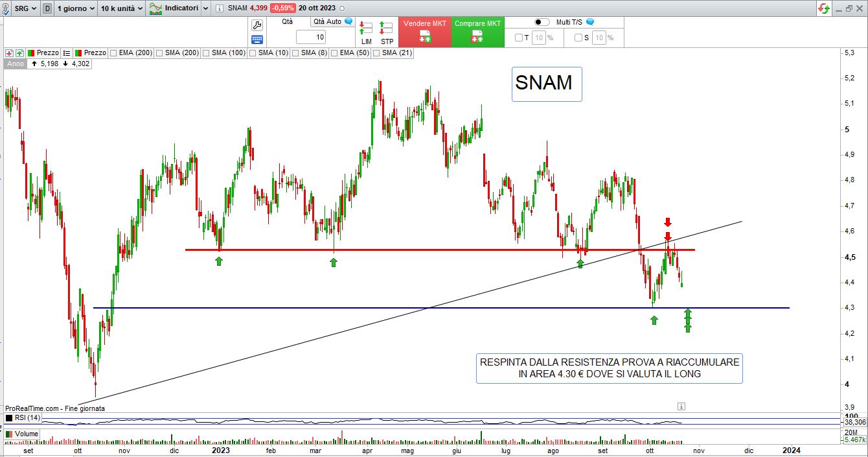Enable the SMA (100) checkbox
The image size is (868, 457).
206,53
